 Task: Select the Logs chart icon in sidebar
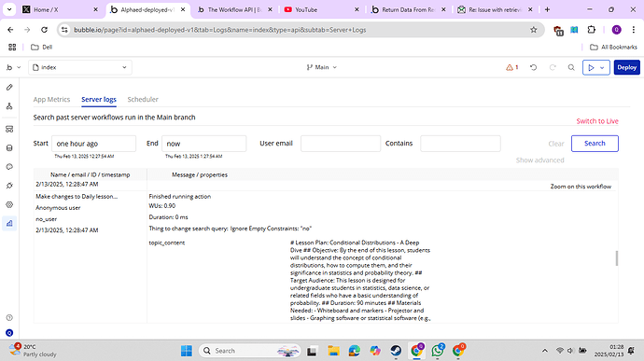(x=9, y=224)
